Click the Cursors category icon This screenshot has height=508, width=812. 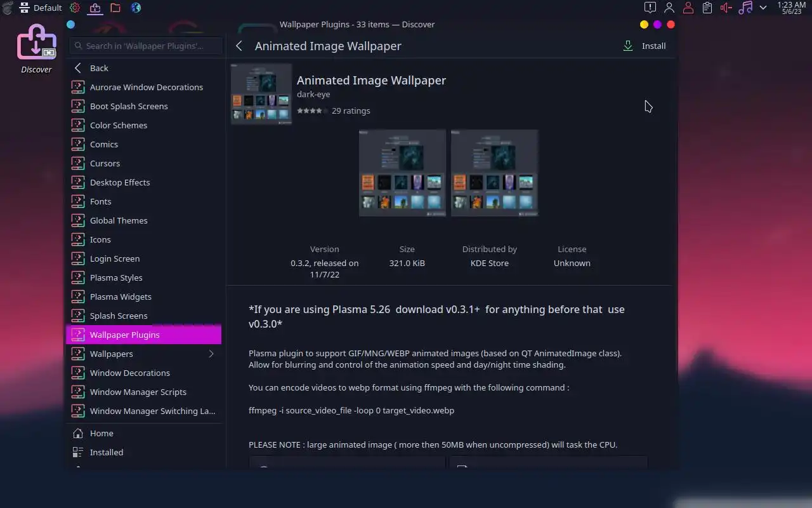[78, 163]
